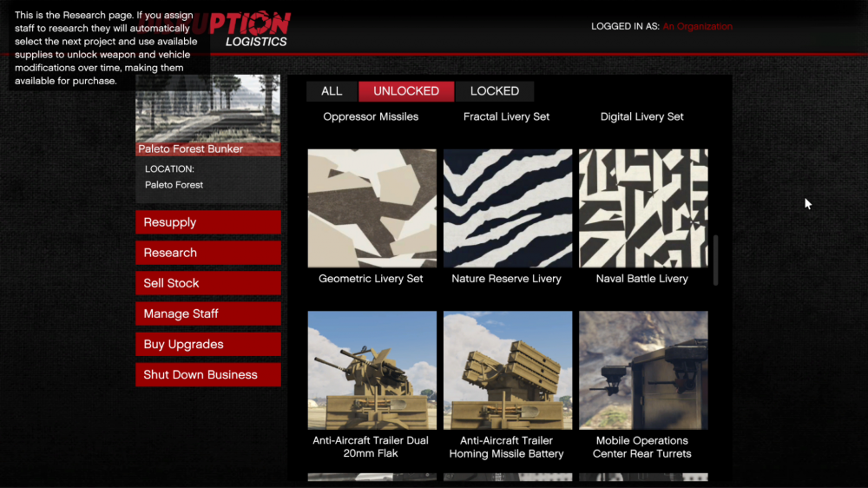Go to Buy Upgrades

pyautogui.click(x=208, y=344)
